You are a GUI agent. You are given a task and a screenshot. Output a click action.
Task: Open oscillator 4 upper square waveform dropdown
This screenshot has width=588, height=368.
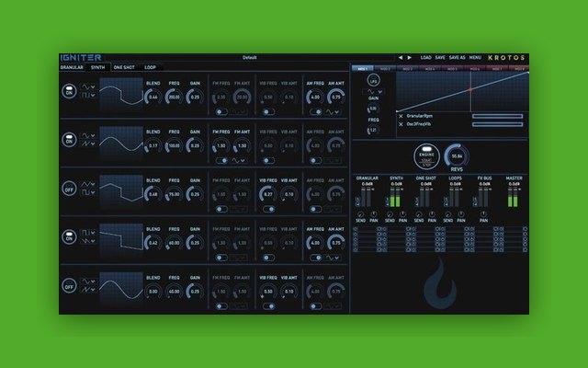(x=88, y=233)
